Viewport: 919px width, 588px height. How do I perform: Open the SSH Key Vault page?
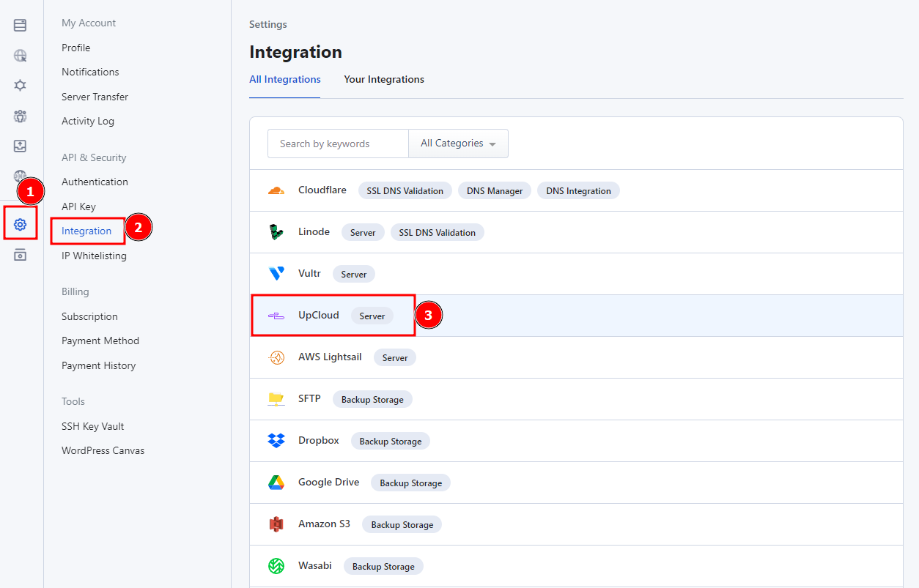93,426
